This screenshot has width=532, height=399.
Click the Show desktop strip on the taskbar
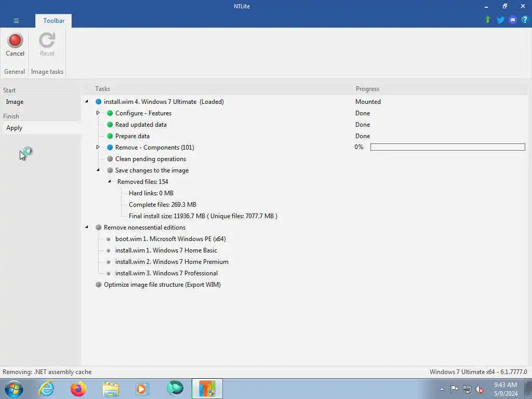pyautogui.click(x=528, y=389)
